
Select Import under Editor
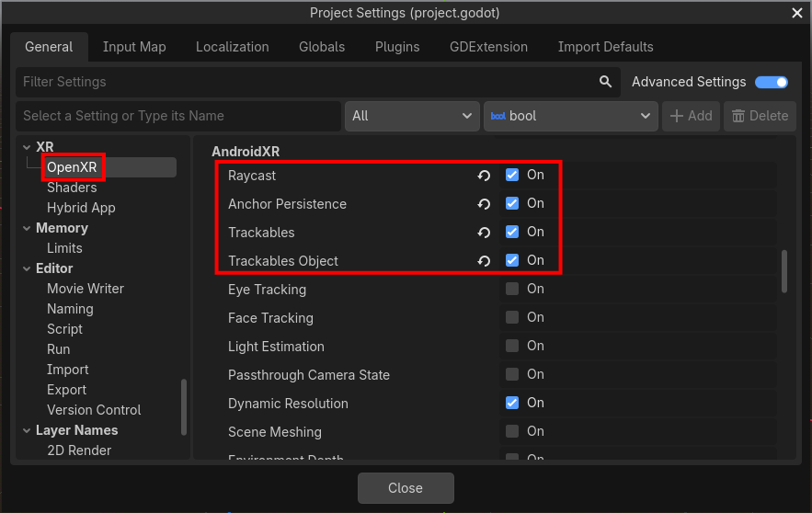pyautogui.click(x=67, y=370)
